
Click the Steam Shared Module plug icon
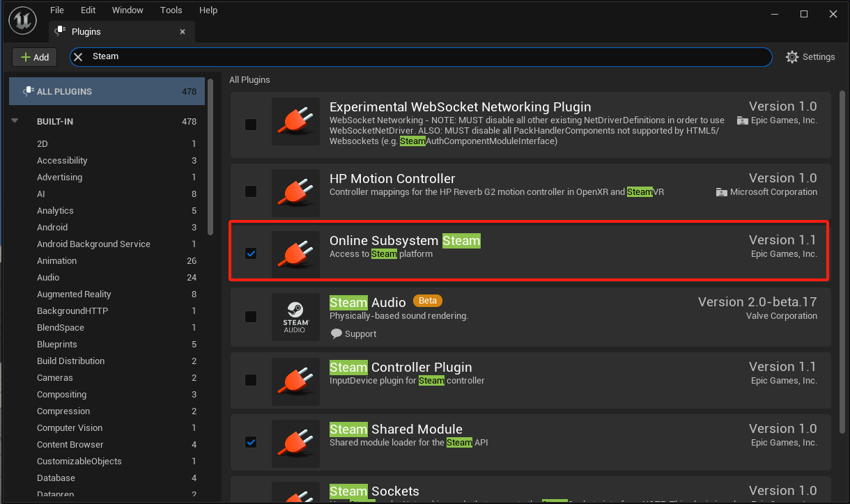coord(295,443)
